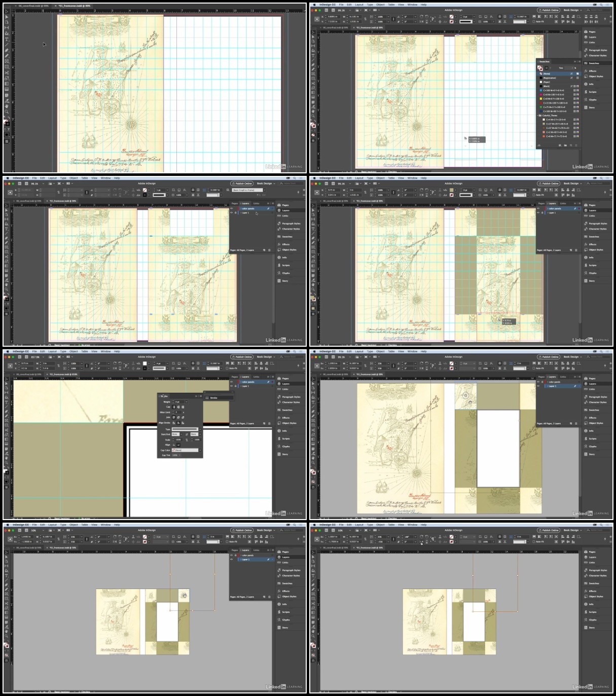Choose Round Cap in the Stroke panel
Image resolution: width=616 pixels, height=696 pixels.
178,407
